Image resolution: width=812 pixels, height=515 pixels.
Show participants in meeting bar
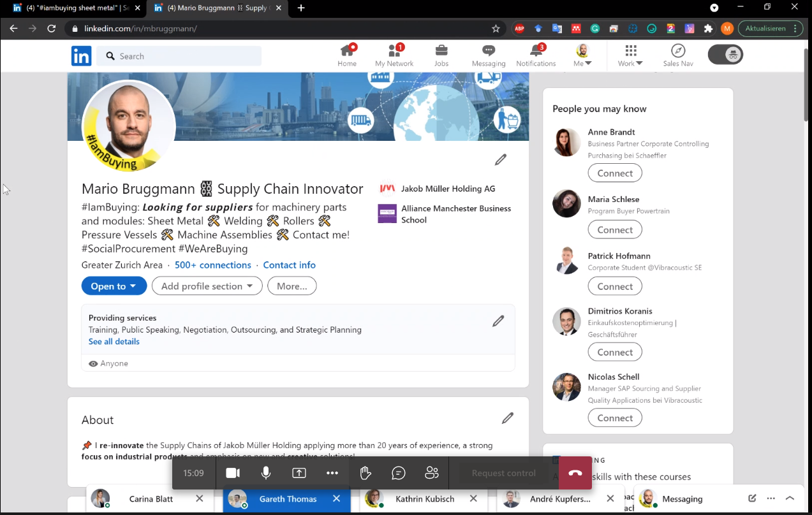tap(432, 473)
